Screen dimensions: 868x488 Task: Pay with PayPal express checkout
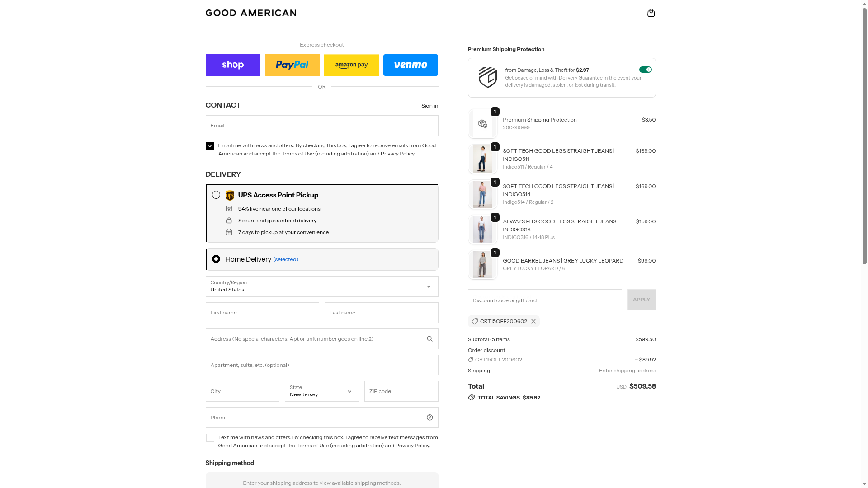tap(292, 65)
